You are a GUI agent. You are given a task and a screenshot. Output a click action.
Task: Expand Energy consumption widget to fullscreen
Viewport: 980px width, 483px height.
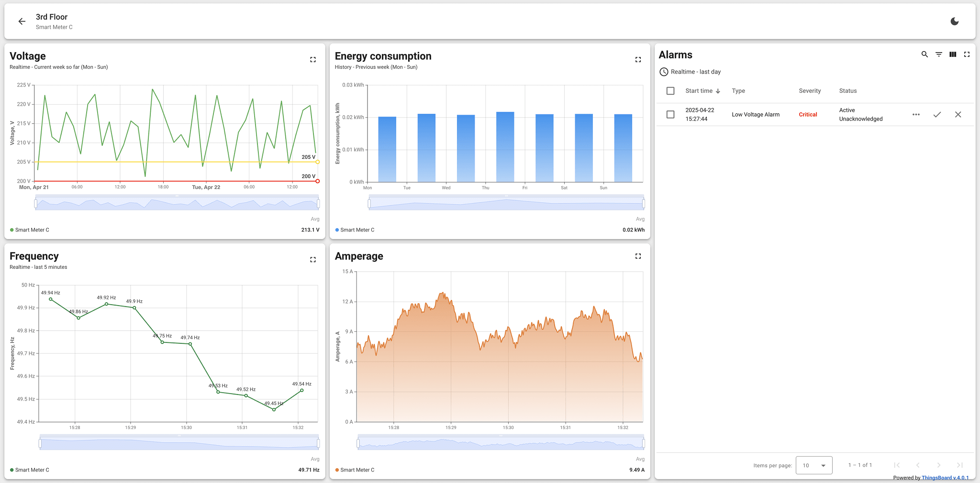(x=638, y=60)
